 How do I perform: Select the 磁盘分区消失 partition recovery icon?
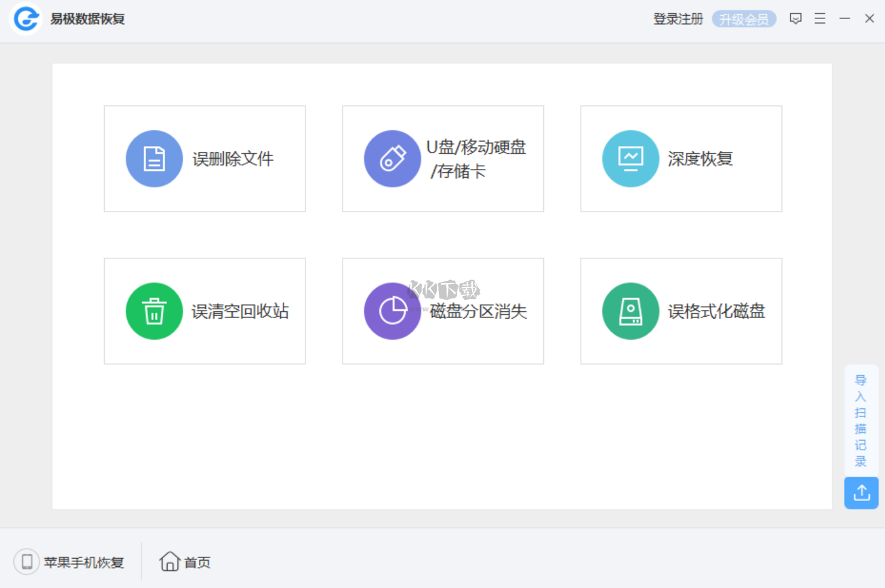point(392,311)
